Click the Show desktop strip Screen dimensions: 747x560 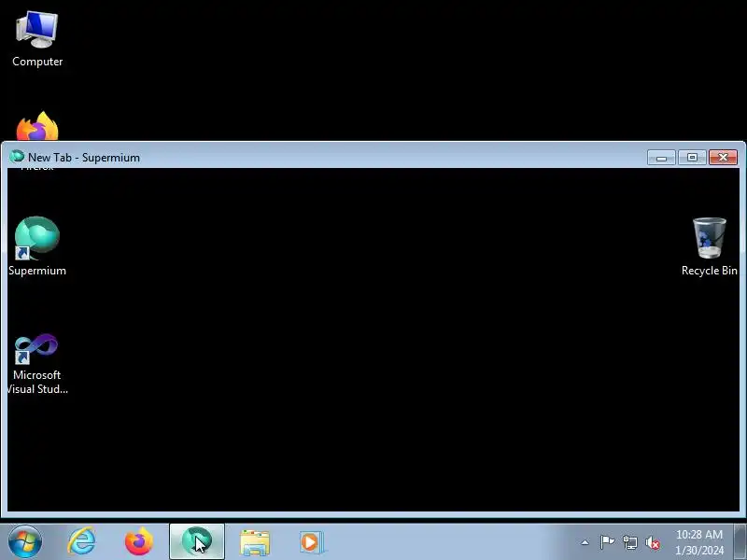740,542
